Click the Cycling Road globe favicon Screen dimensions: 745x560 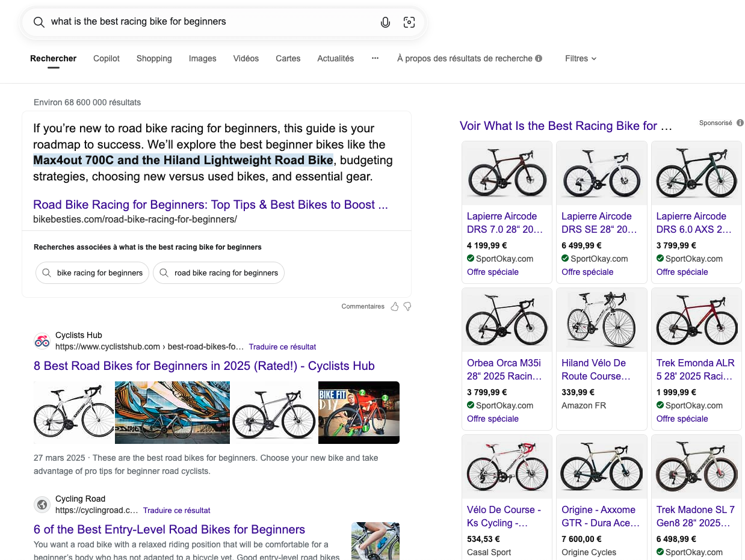pos(42,504)
